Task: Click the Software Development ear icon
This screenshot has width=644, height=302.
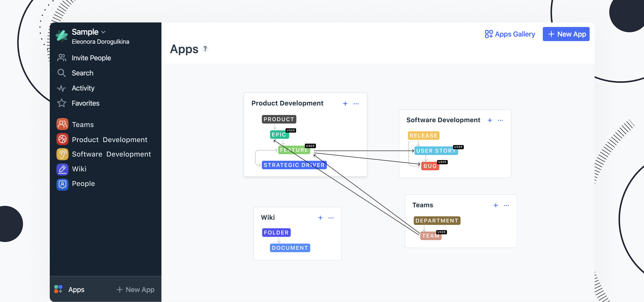Action: pyautogui.click(x=62, y=154)
